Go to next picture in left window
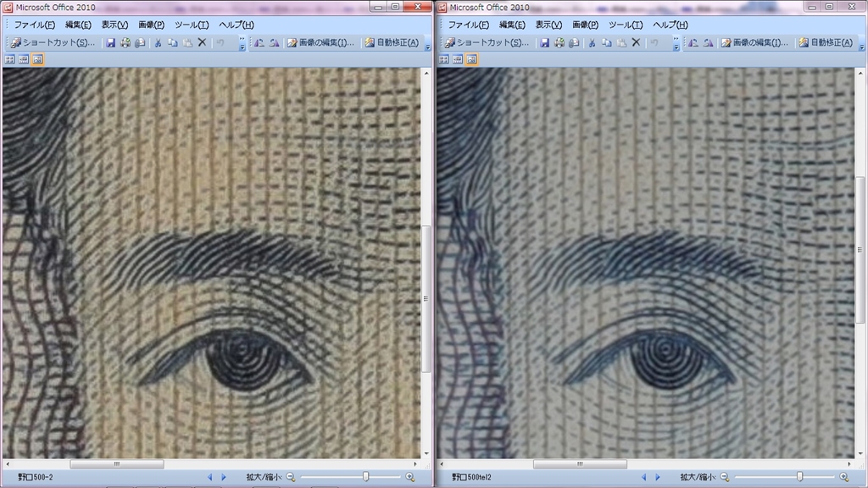The width and height of the screenshot is (868, 488). pyautogui.click(x=224, y=477)
